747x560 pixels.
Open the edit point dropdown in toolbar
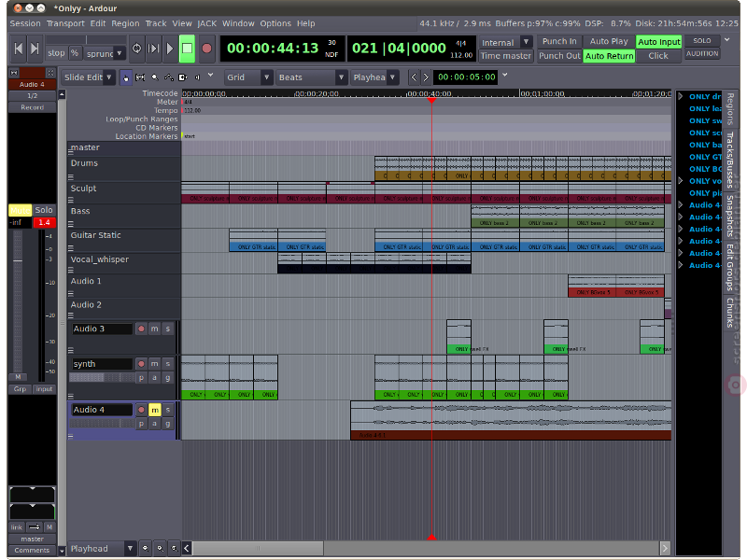coord(374,77)
